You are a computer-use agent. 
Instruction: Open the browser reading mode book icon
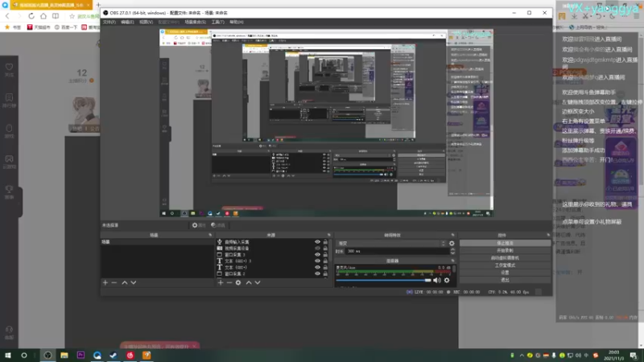coord(56,16)
